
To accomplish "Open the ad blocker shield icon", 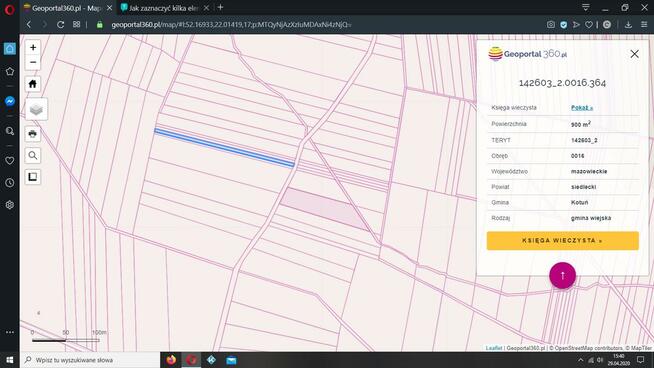I will [563, 25].
